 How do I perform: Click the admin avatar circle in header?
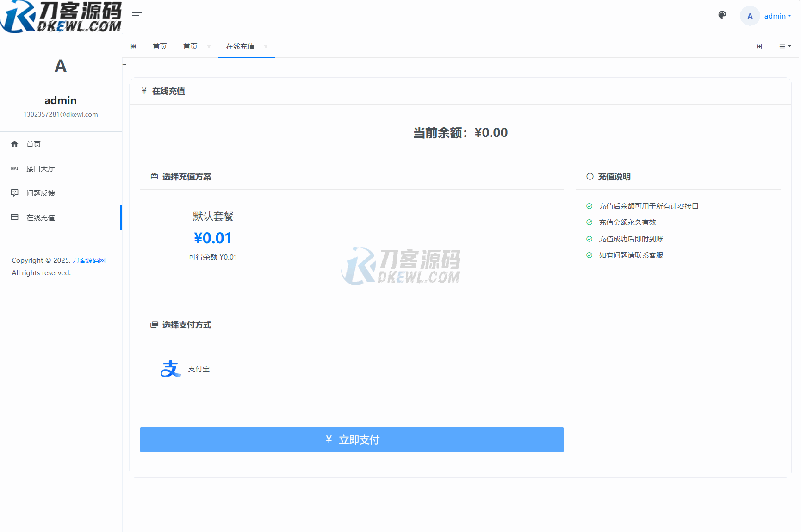point(750,16)
